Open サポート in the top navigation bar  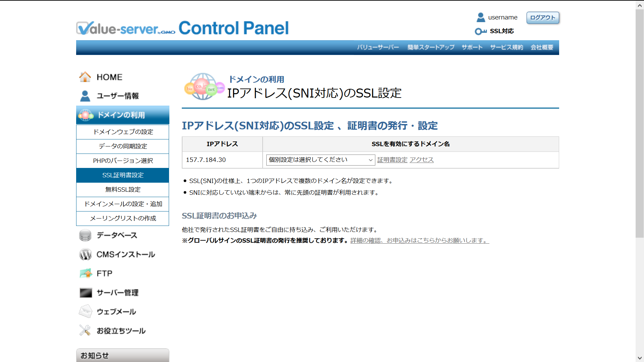click(472, 47)
